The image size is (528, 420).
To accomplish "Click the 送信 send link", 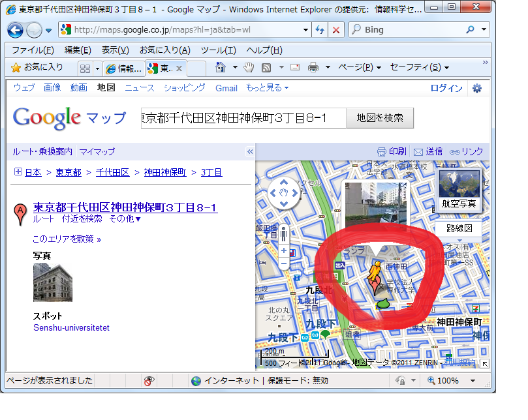I will coord(428,152).
